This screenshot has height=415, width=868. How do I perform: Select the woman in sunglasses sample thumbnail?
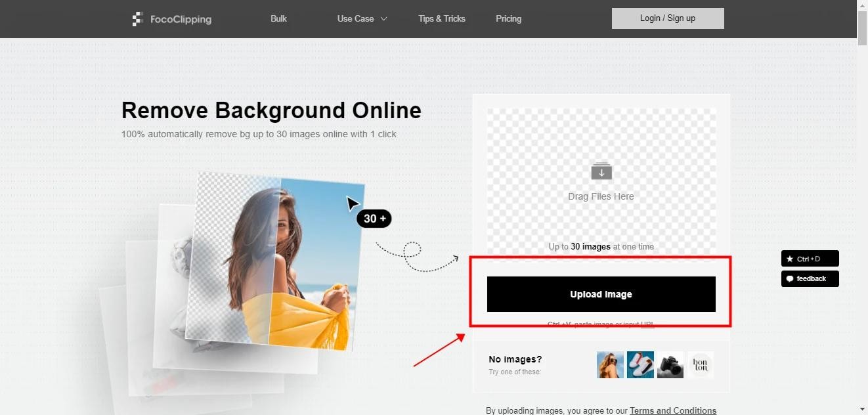610,365
